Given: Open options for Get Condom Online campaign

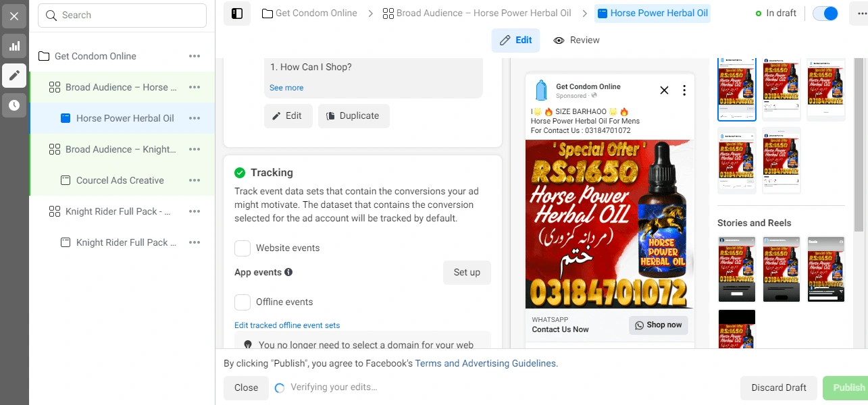Looking at the screenshot, I should tap(195, 56).
